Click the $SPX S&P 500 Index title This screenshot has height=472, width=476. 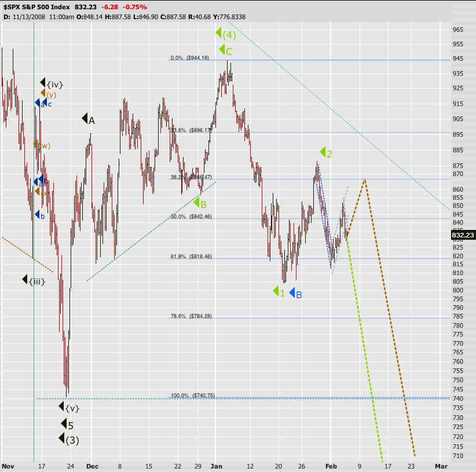(36, 7)
